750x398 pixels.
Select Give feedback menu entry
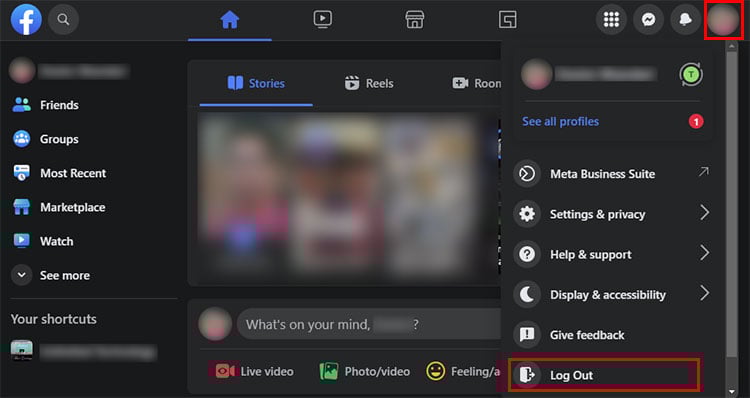612,335
